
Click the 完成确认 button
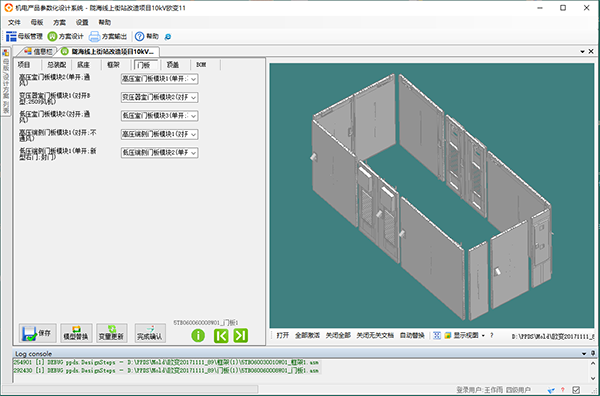pyautogui.click(x=150, y=333)
